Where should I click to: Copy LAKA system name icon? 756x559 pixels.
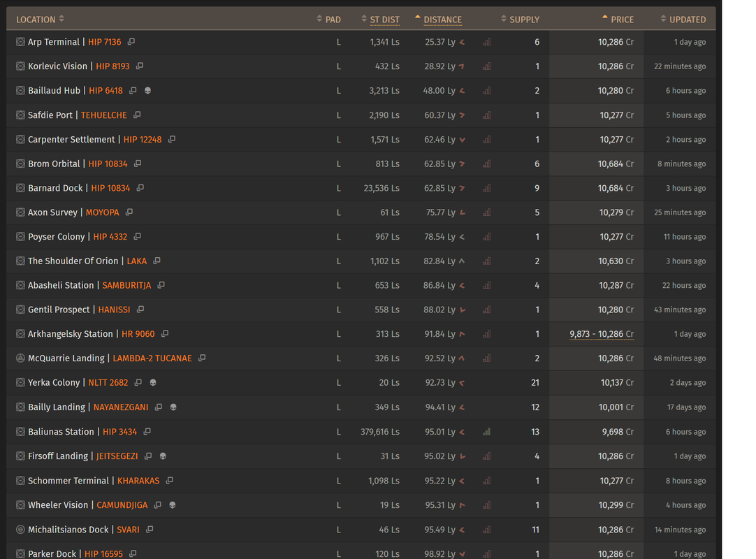[157, 261]
